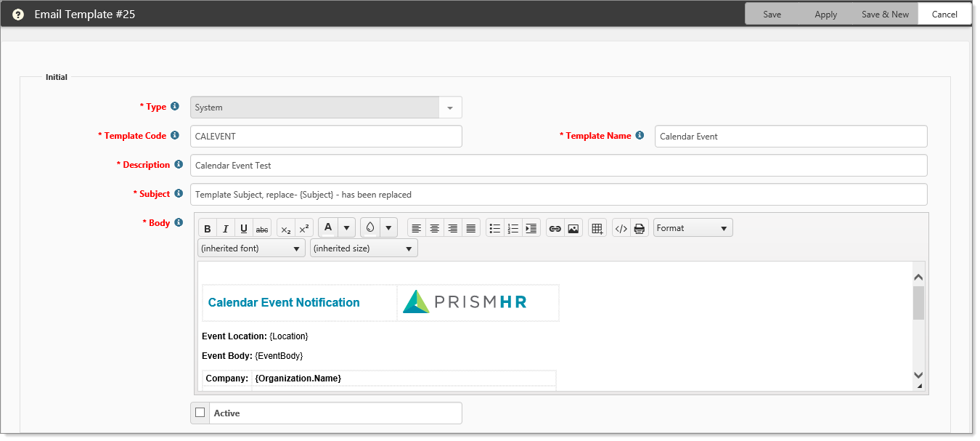Open the insert table tool
Image resolution: width=980 pixels, height=441 pixels.
point(597,228)
